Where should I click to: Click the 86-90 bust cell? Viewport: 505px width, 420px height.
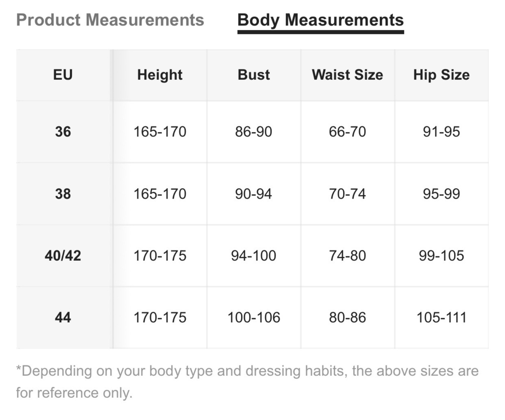pos(254,132)
